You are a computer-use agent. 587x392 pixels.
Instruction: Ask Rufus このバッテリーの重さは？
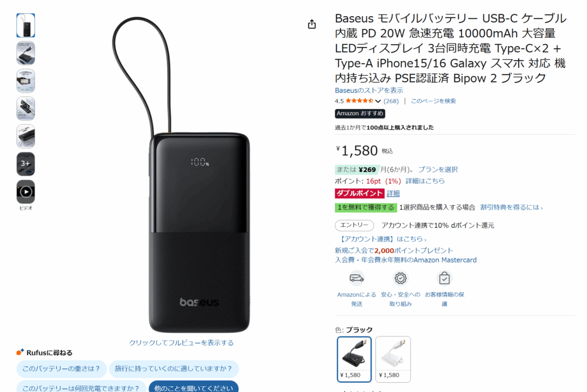(61, 369)
